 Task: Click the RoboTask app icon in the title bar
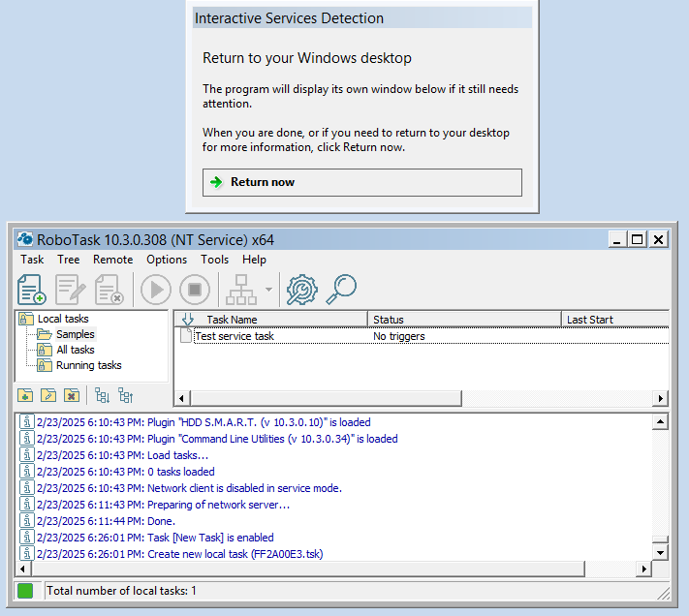pyautogui.click(x=25, y=239)
